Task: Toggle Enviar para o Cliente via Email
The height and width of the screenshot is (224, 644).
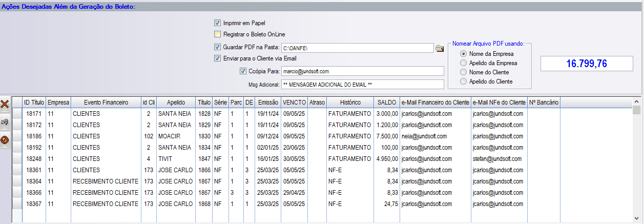Action: [218, 58]
